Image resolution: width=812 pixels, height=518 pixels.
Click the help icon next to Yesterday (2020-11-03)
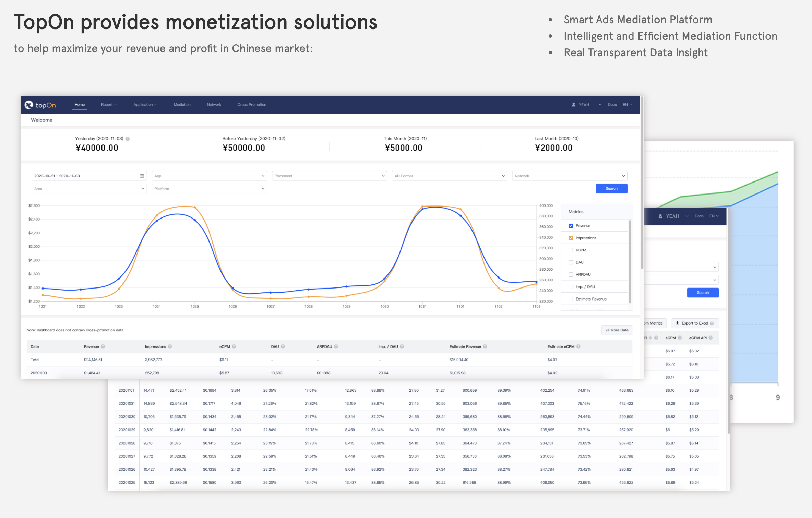tap(128, 139)
